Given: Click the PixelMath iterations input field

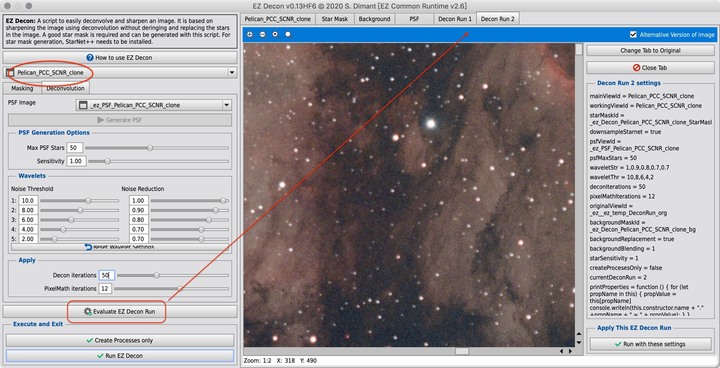Looking at the screenshot, I should 105,289.
